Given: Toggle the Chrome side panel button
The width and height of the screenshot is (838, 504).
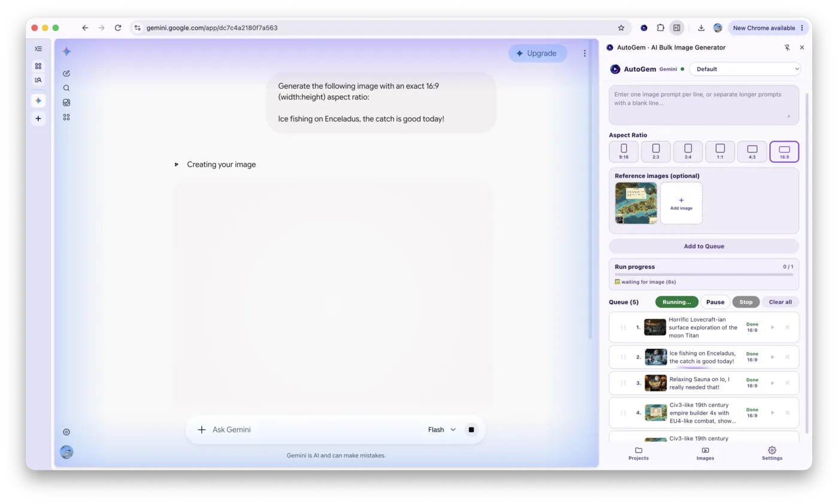Looking at the screenshot, I should click(676, 28).
